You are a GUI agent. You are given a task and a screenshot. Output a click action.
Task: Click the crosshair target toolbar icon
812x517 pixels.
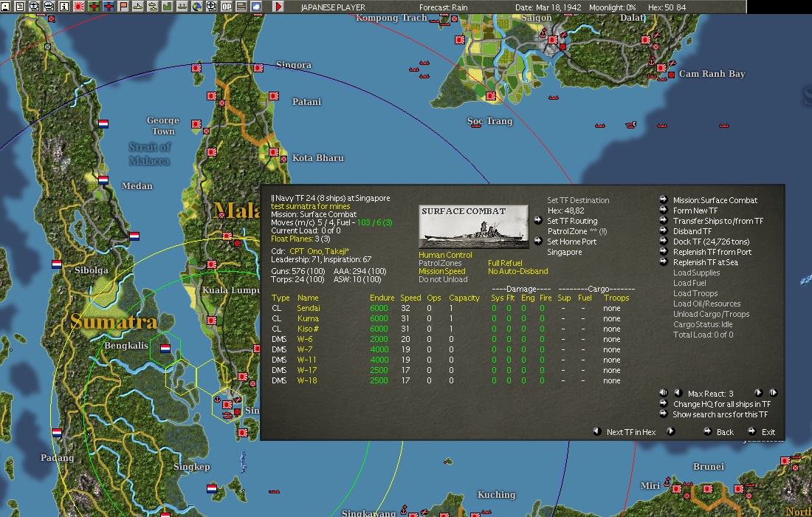212,7
